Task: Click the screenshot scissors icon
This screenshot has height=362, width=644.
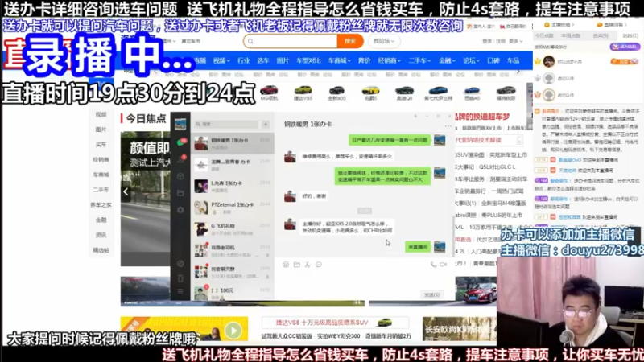Action: coord(308,265)
